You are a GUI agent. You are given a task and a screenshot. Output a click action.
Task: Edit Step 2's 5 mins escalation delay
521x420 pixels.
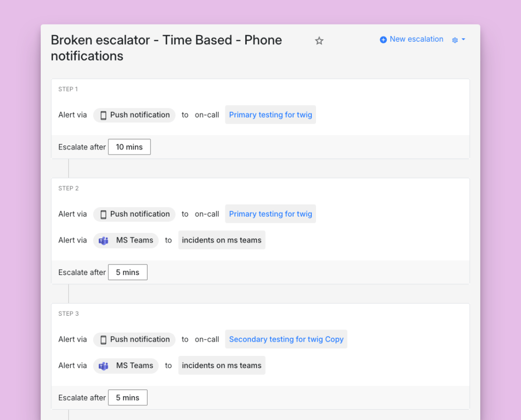(128, 273)
